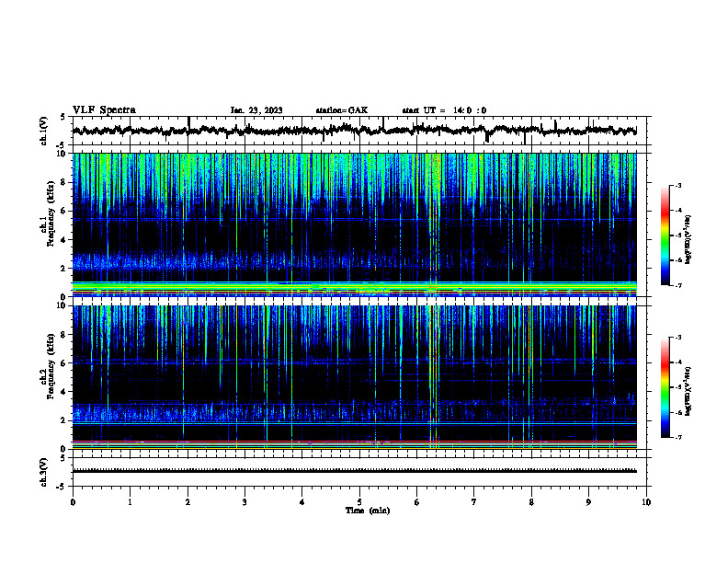This screenshot has width=728, height=563.
Task: Click the log(PSD) label beside ch.1 colorbar
Action: 688,239
